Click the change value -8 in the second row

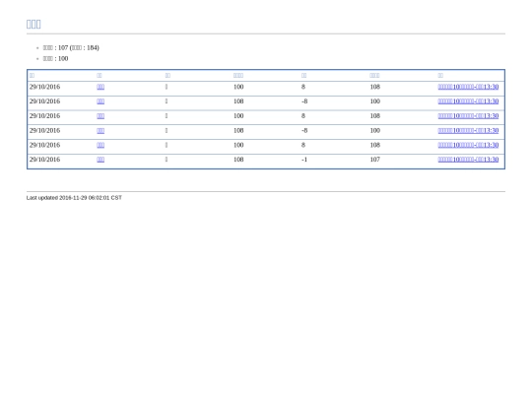[304, 101]
